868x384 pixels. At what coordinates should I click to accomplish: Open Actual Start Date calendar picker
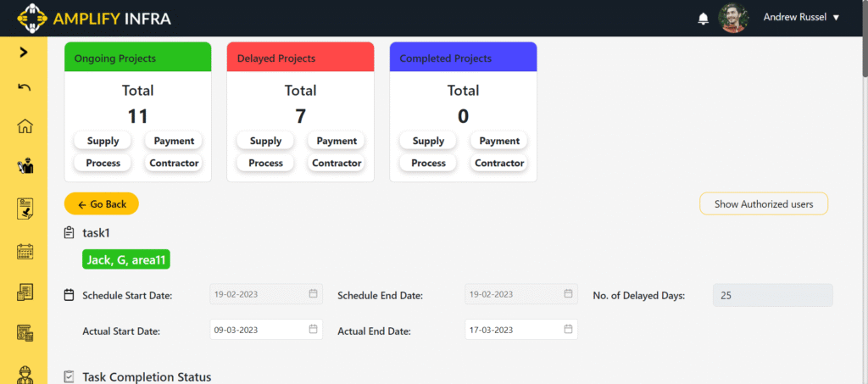(313, 329)
